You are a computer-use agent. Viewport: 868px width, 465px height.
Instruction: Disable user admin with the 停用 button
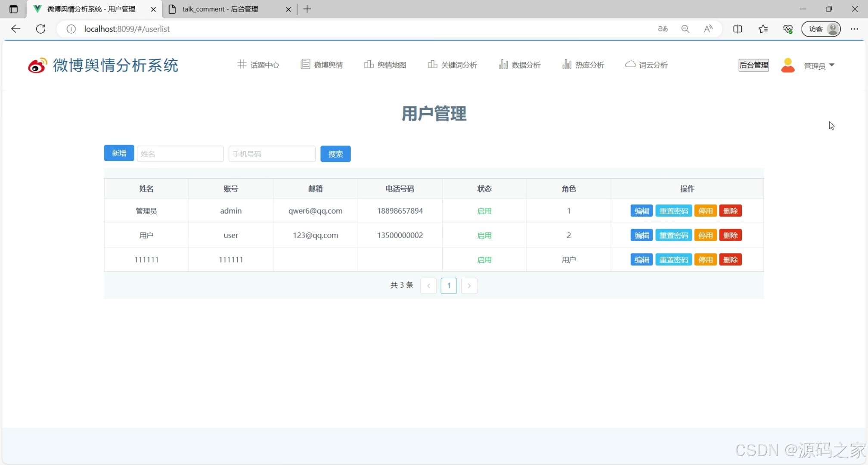pyautogui.click(x=705, y=211)
